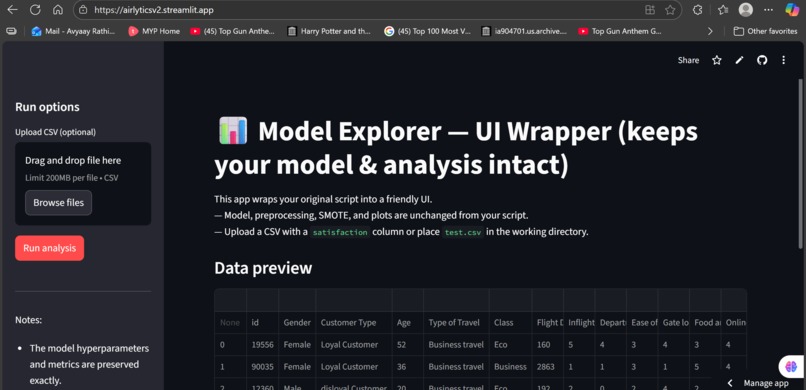
Task: Select the Class cell showing Business
Action: [510, 367]
